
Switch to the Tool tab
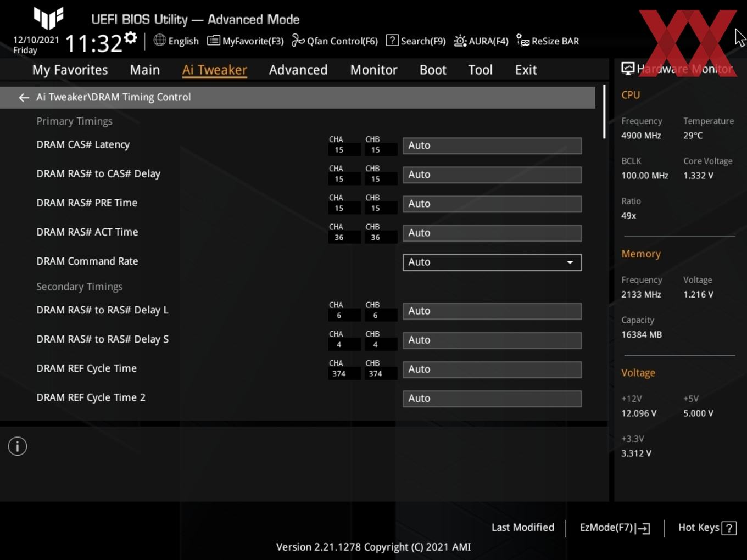tap(480, 70)
